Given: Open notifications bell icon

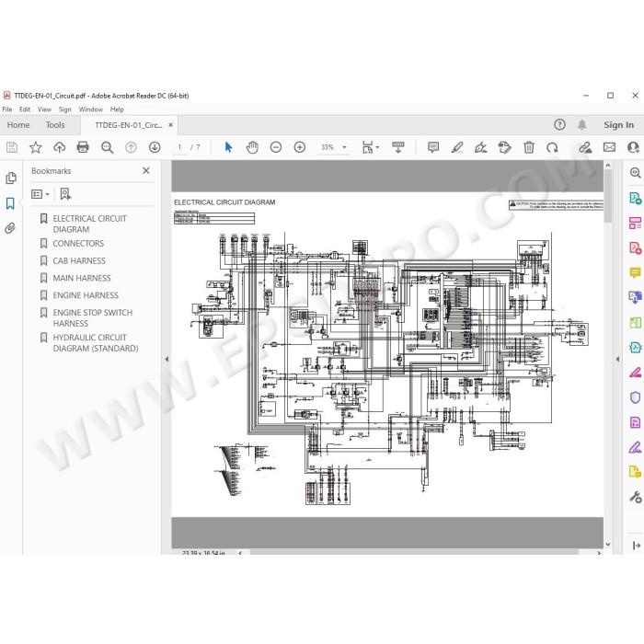Looking at the screenshot, I should coord(582,124).
